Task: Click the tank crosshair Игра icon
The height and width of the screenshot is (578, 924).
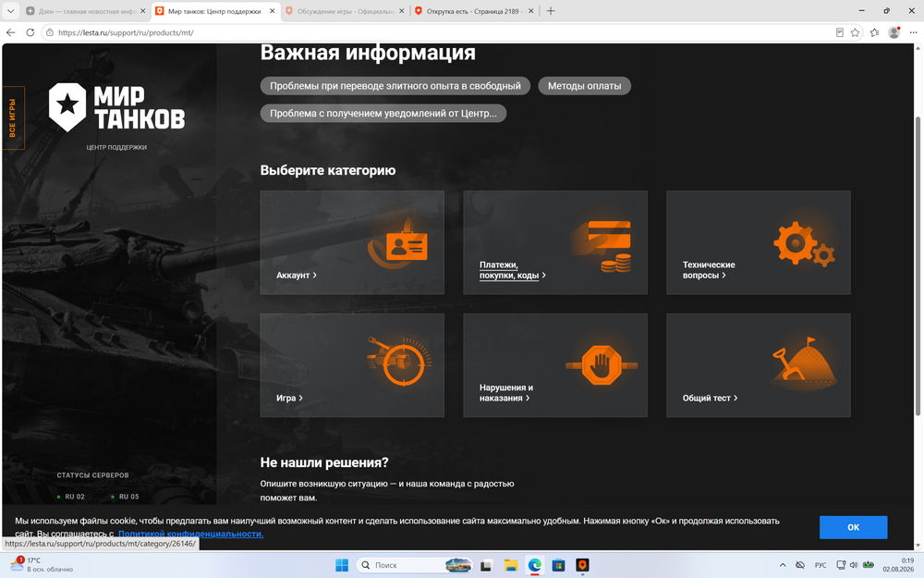Action: click(399, 362)
